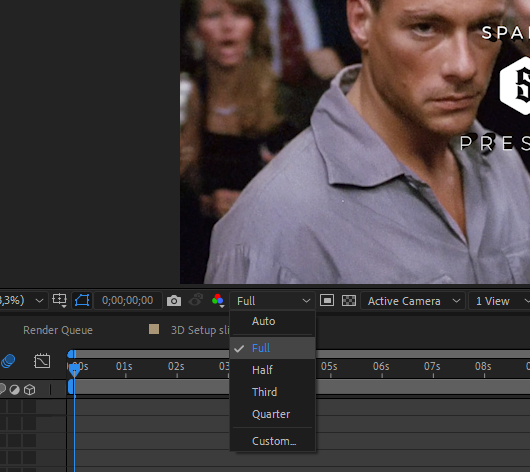Switch to the Render Queue tab

click(x=58, y=330)
